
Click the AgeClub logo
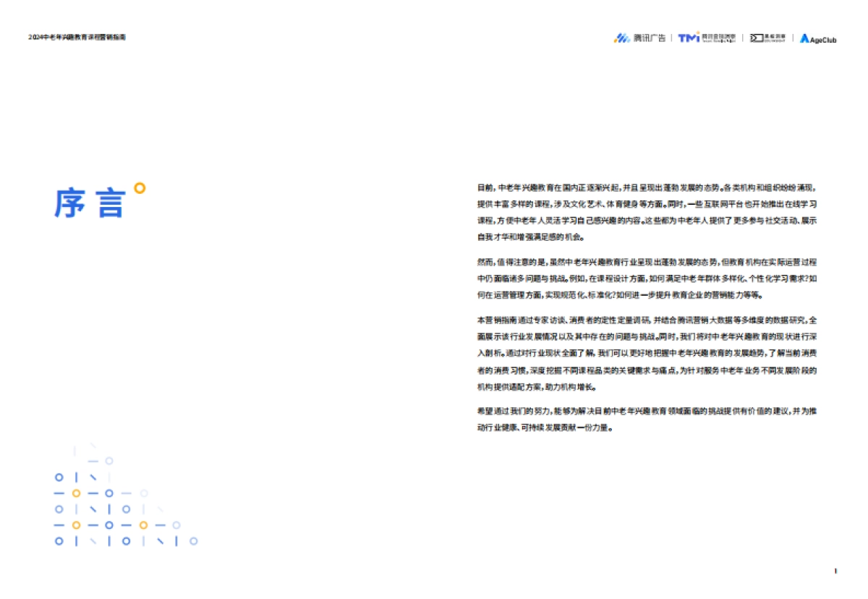click(820, 40)
